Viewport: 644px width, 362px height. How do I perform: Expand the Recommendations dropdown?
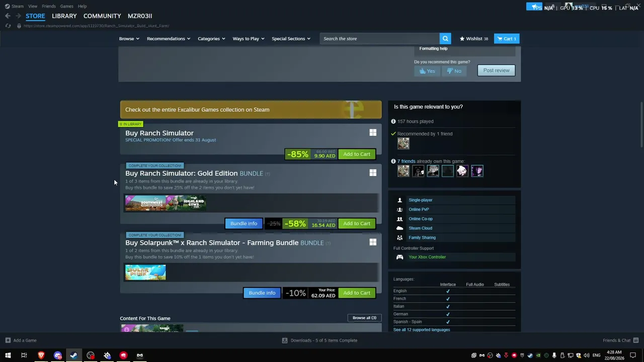(x=169, y=39)
